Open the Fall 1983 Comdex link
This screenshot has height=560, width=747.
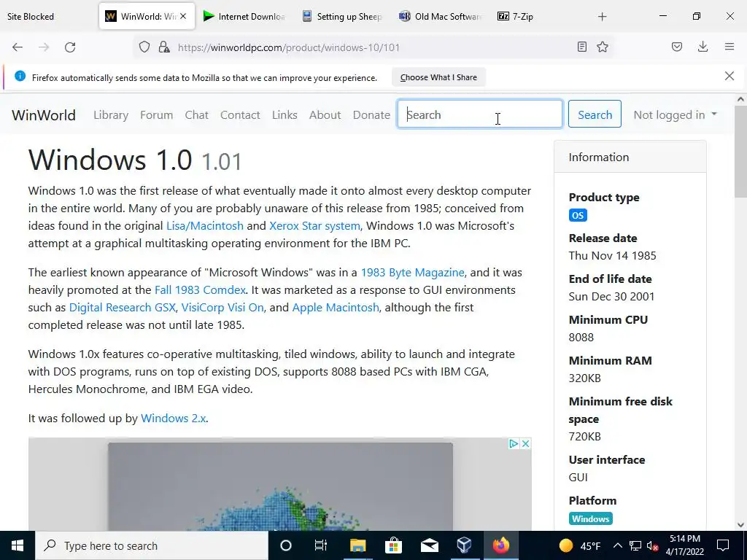click(x=200, y=290)
